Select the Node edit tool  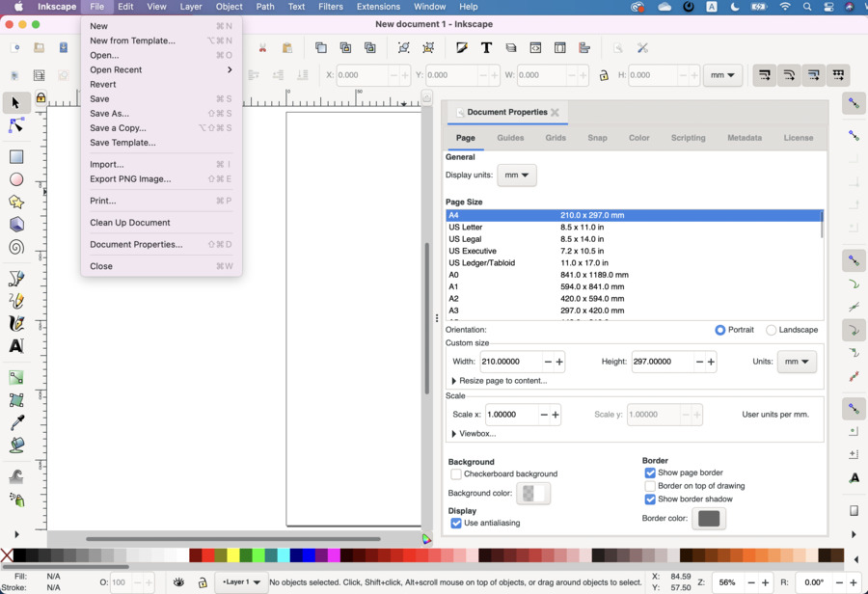[16, 125]
